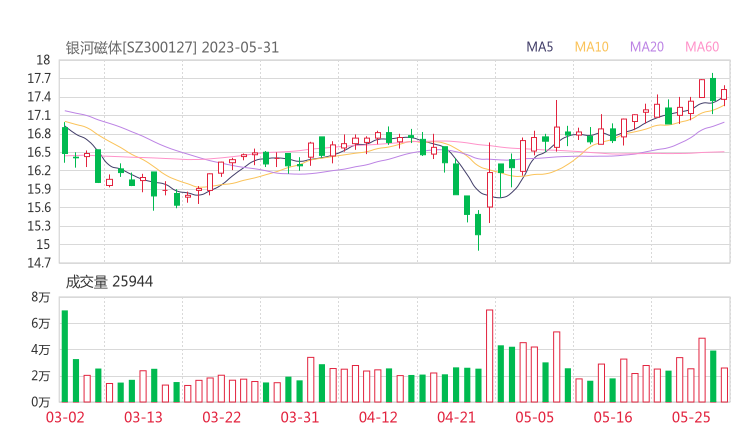Click the tallest green volume bar on 03-02
Screen dimensions: 740x440
tap(65, 356)
